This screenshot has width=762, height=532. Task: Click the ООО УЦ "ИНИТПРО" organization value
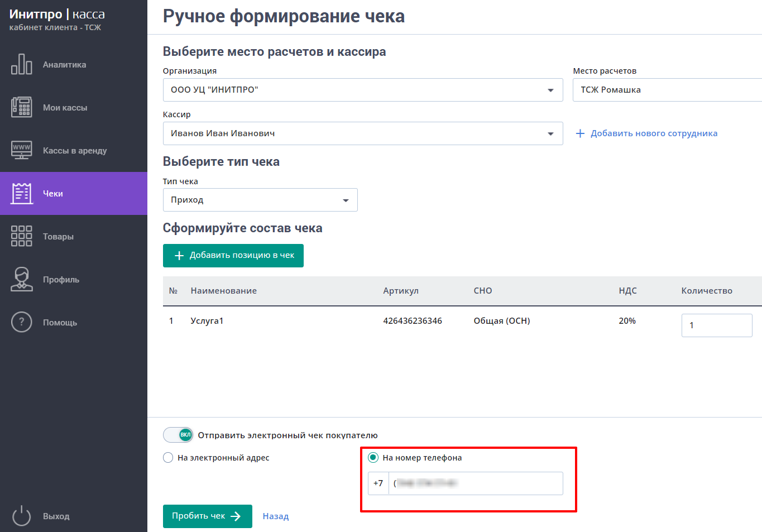214,90
